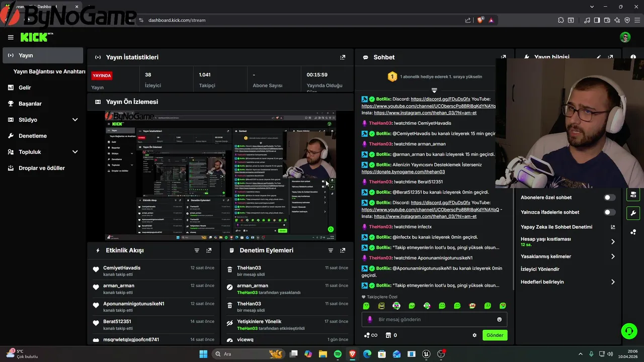Image resolution: width=644 pixels, height=362 pixels.
Task: Open OBS from the taskbar
Action: click(x=442, y=354)
